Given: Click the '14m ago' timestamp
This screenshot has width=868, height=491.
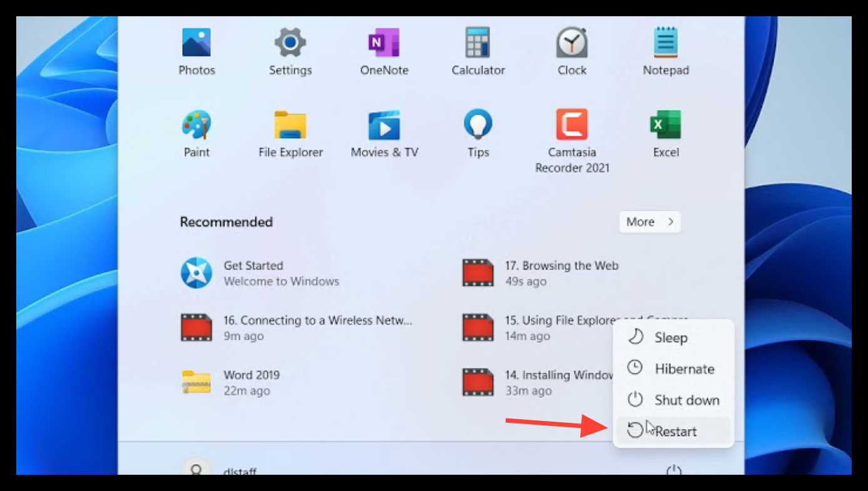Looking at the screenshot, I should pos(528,336).
